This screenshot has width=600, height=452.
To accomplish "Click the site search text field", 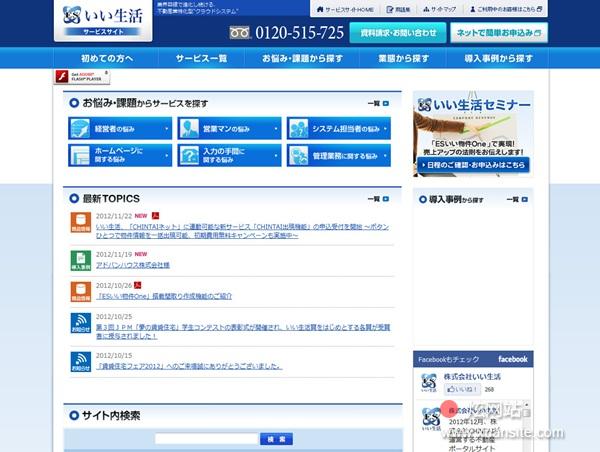I will pyautogui.click(x=206, y=439).
